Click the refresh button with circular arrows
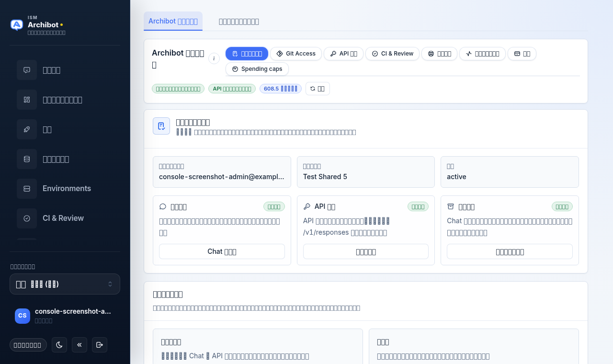Screen dimensions: 613x364 tap(318, 89)
